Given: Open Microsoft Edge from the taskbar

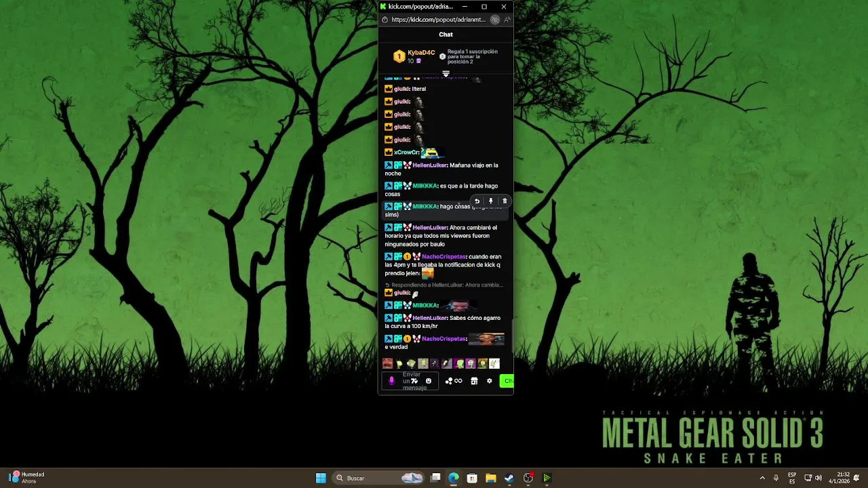Looking at the screenshot, I should tap(454, 478).
